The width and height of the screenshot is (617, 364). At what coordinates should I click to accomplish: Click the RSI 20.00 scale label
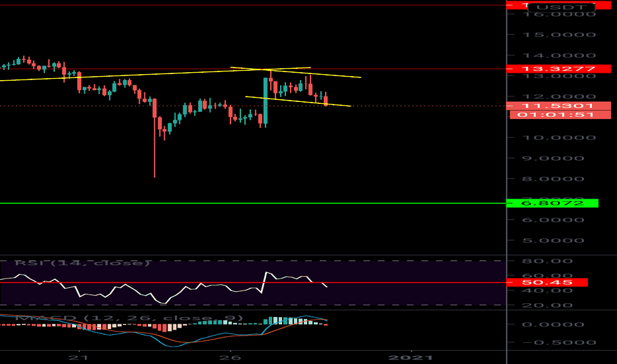pyautogui.click(x=547, y=305)
